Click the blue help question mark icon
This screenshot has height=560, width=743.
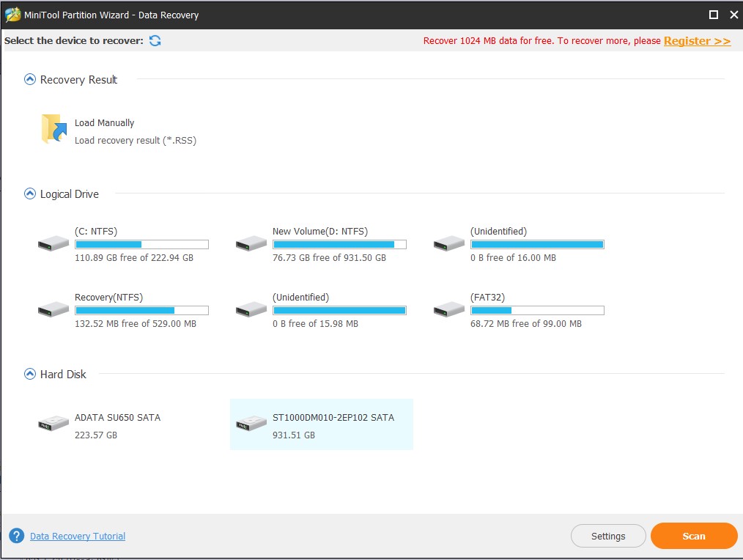[x=17, y=536]
